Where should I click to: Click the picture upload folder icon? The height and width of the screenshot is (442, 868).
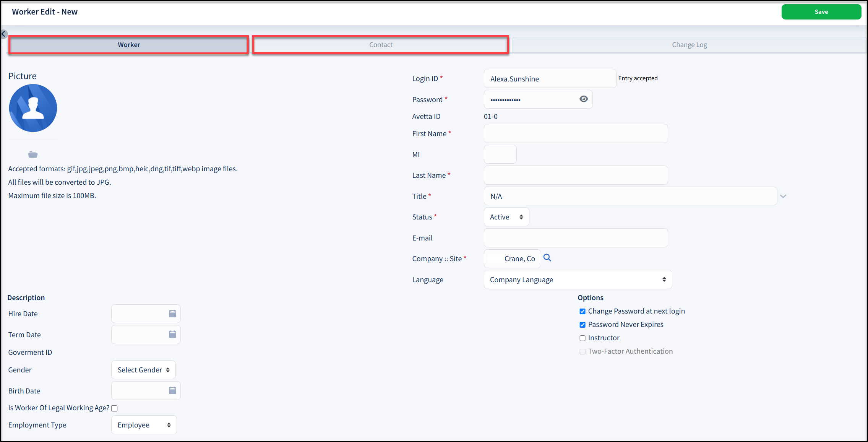pos(33,154)
